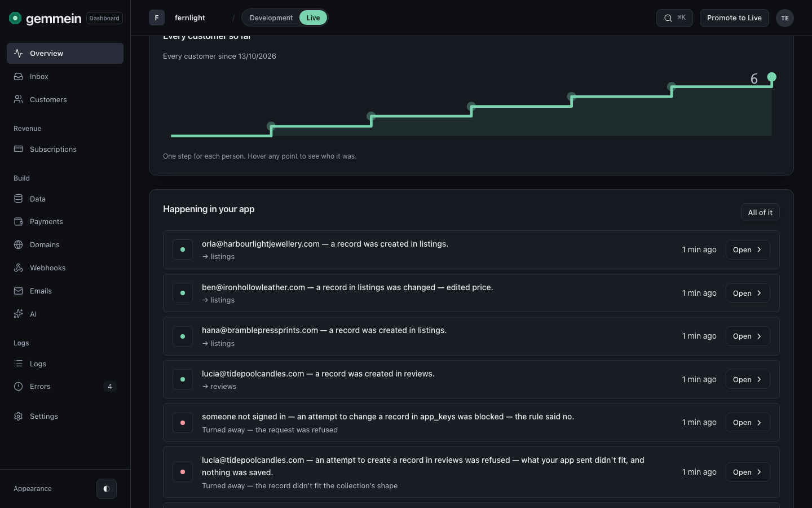Viewport: 812px width, 508px height.
Task: Open the ben@ironhollowleather.com event
Action: point(748,293)
